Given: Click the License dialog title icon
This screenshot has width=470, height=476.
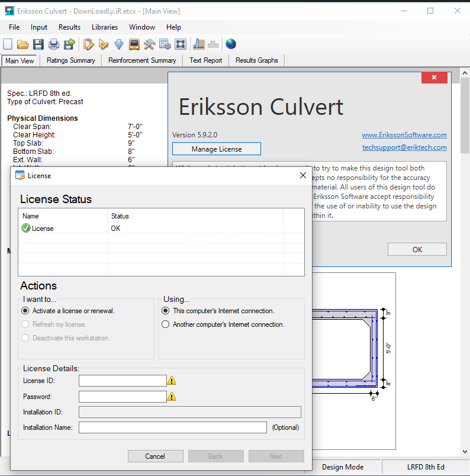Looking at the screenshot, I should 20,175.
